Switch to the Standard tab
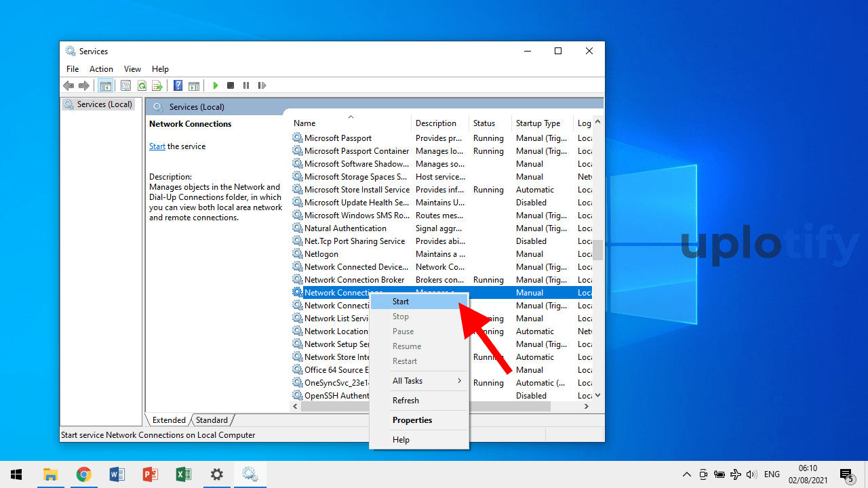868x488 pixels. (x=212, y=420)
